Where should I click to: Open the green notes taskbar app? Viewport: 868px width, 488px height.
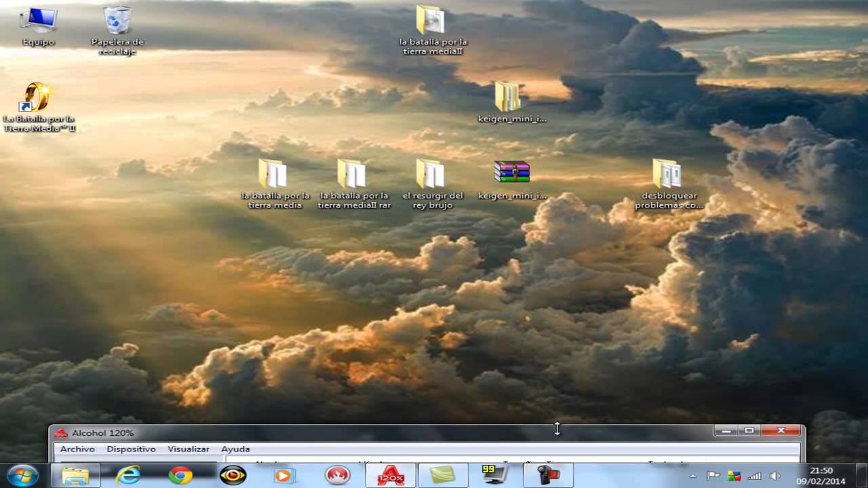443,475
